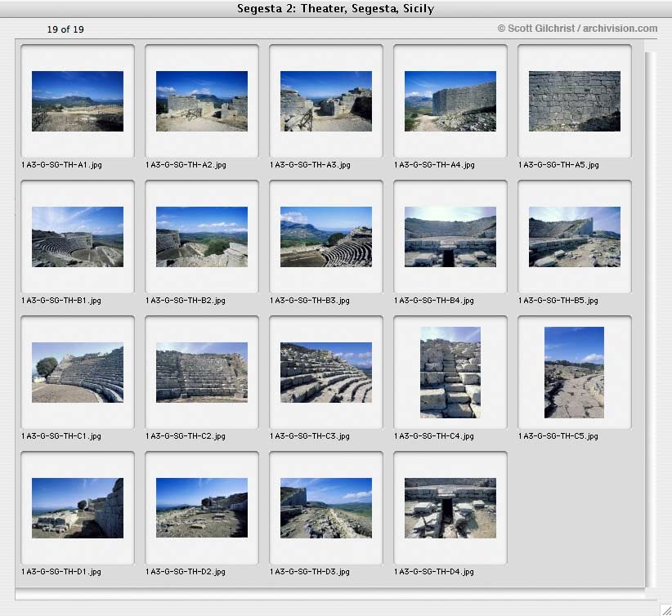Click filename label 1A3-G-SG-TH-C4.jpg
Image resolution: width=672 pixels, height=616 pixels.
434,436
